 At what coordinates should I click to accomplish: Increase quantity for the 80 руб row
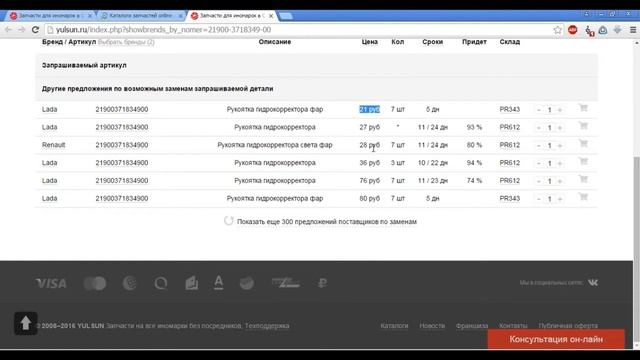click(560, 199)
